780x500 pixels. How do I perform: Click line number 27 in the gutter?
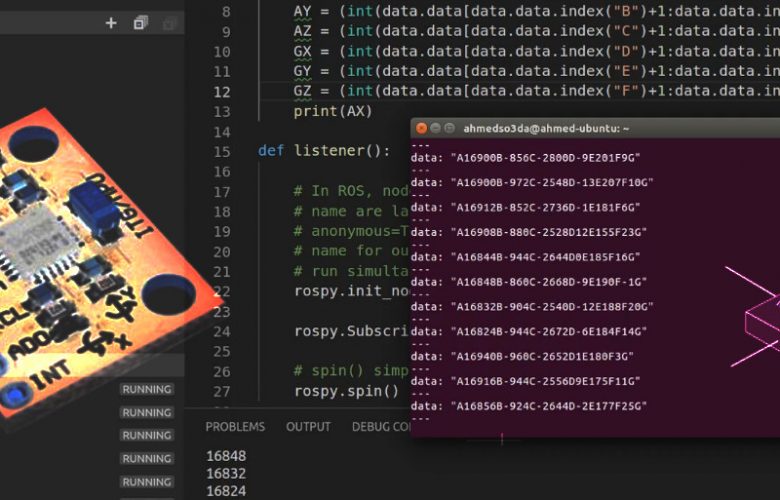pyautogui.click(x=222, y=392)
